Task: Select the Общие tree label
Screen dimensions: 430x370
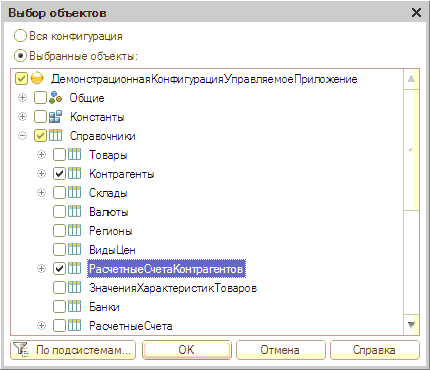Action: coord(87,98)
